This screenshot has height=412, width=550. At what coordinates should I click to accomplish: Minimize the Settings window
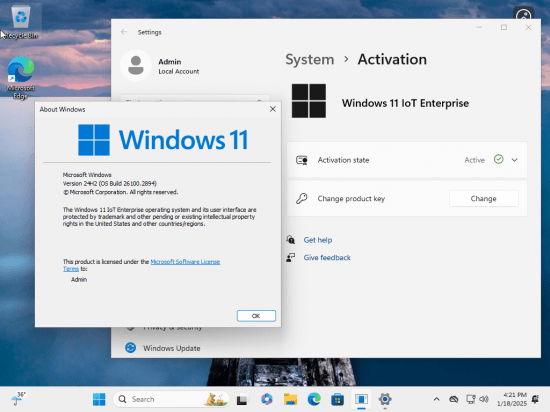point(479,27)
